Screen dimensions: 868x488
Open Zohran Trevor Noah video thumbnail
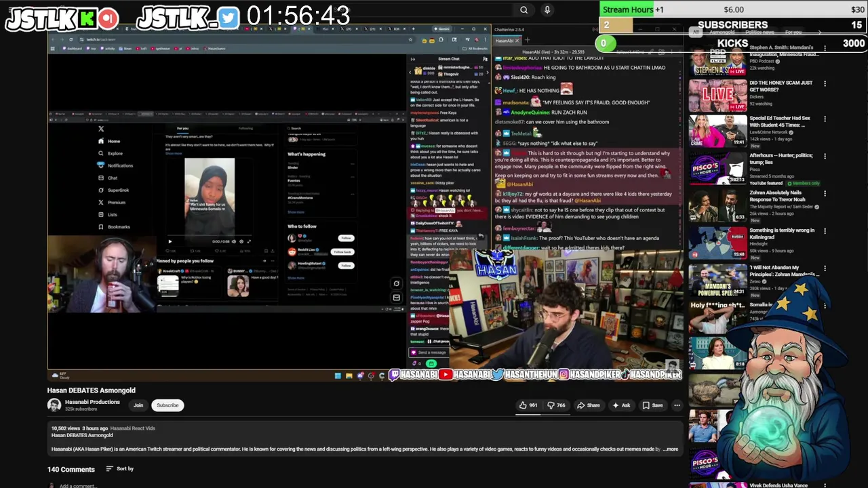tap(717, 205)
